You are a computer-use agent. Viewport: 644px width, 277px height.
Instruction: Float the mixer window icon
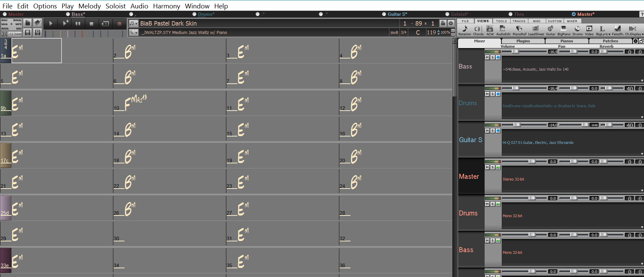pos(641,41)
